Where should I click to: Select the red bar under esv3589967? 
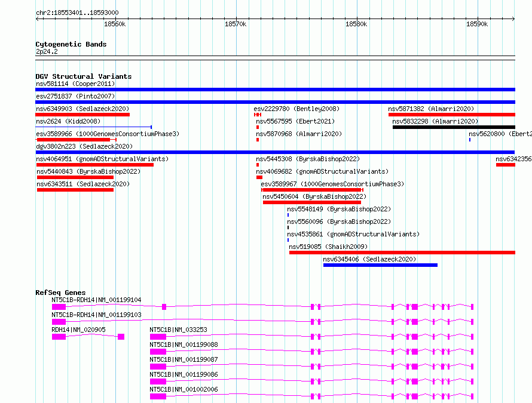tap(312, 190)
